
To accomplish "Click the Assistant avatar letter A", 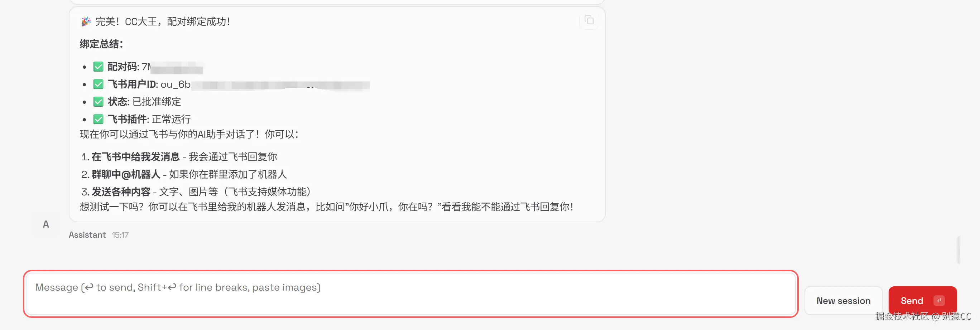I will 45,224.
